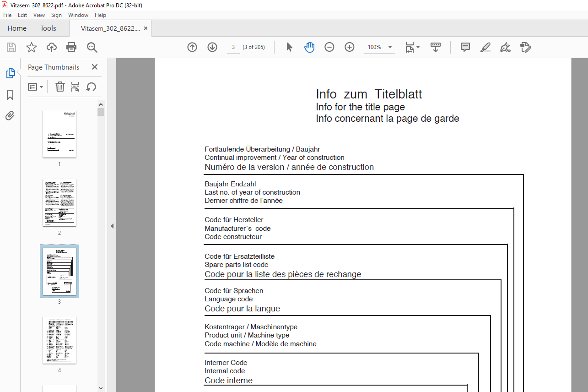Collapse the navigation pane with the side arrow
This screenshot has width=588, height=392.
tap(112, 226)
